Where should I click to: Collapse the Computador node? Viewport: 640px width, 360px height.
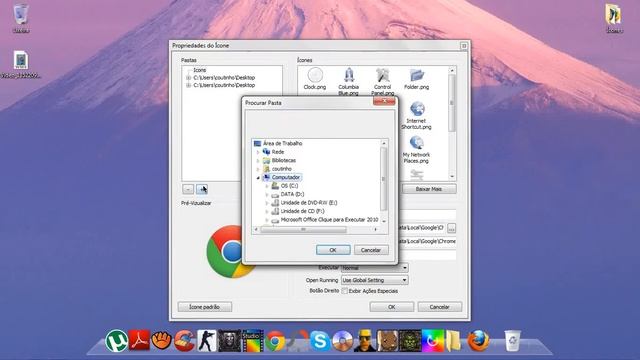(258, 178)
